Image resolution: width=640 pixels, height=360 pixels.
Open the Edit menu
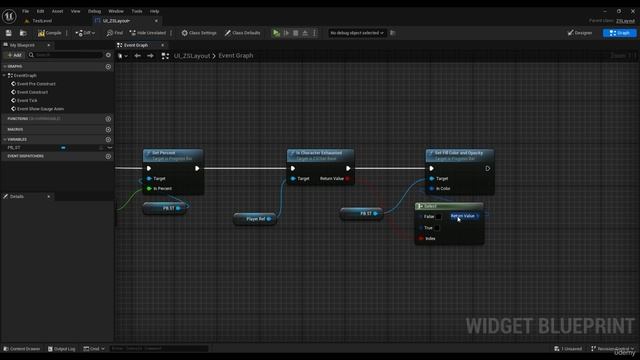40,11
